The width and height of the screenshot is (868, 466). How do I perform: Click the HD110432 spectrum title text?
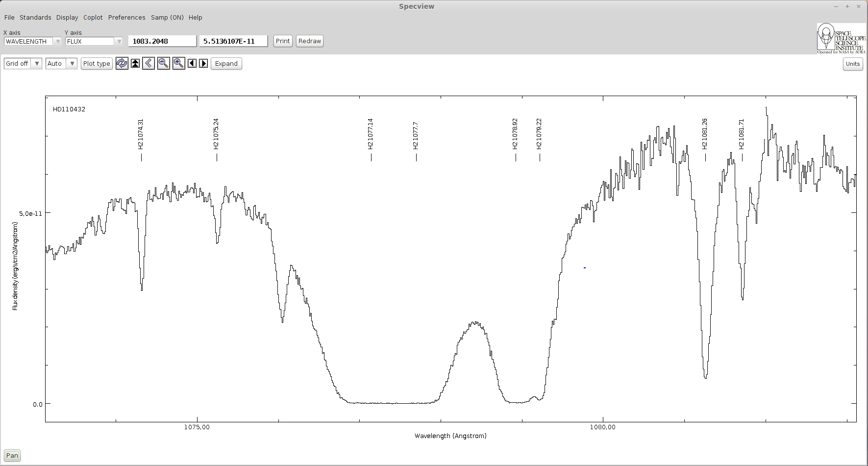pos(69,109)
